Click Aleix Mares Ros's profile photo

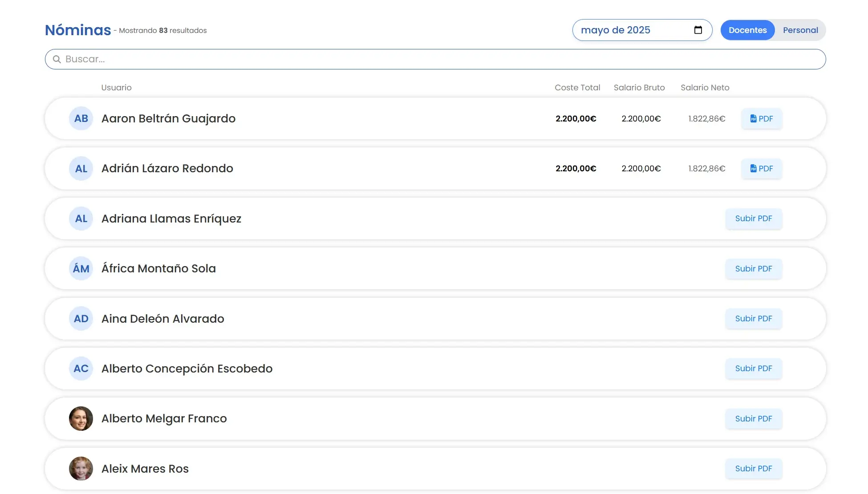pyautogui.click(x=81, y=469)
